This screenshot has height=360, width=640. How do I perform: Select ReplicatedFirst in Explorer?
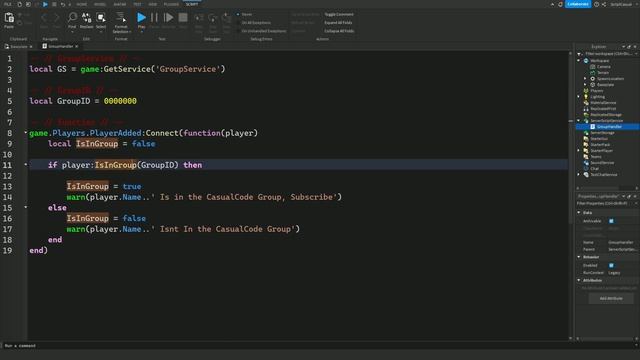[603, 109]
